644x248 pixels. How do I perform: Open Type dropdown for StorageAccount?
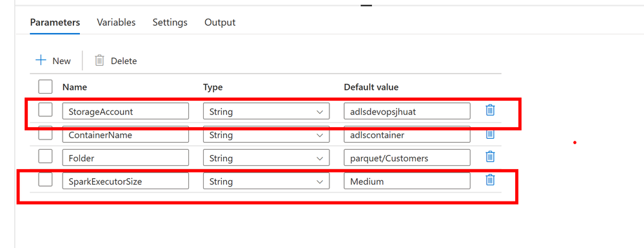266,112
